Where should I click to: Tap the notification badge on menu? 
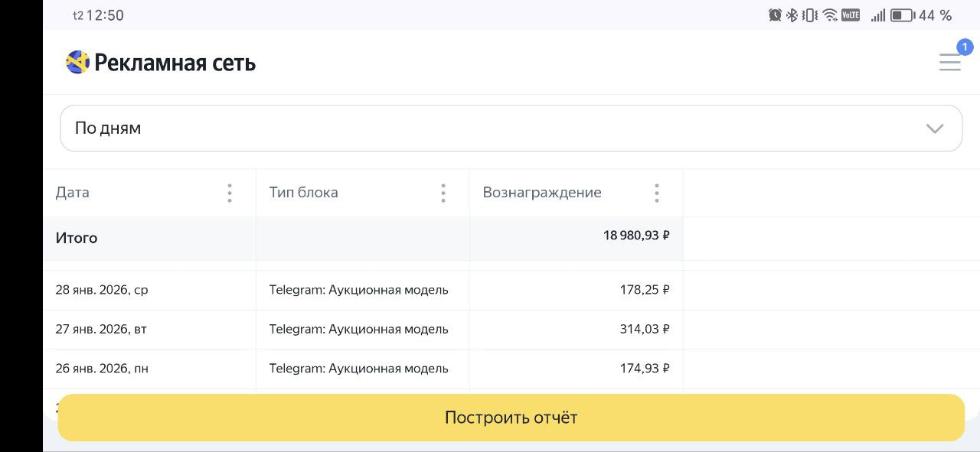[x=965, y=47]
